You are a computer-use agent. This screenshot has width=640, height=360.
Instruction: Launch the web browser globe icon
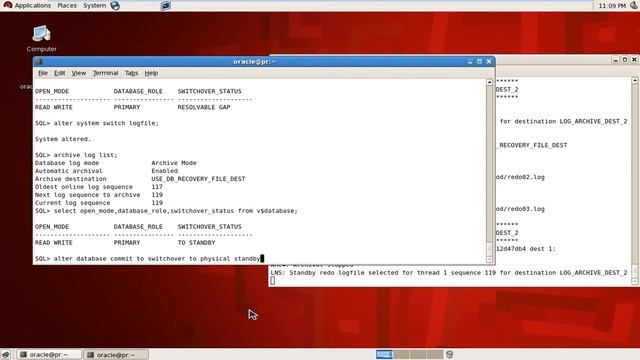coord(115,6)
